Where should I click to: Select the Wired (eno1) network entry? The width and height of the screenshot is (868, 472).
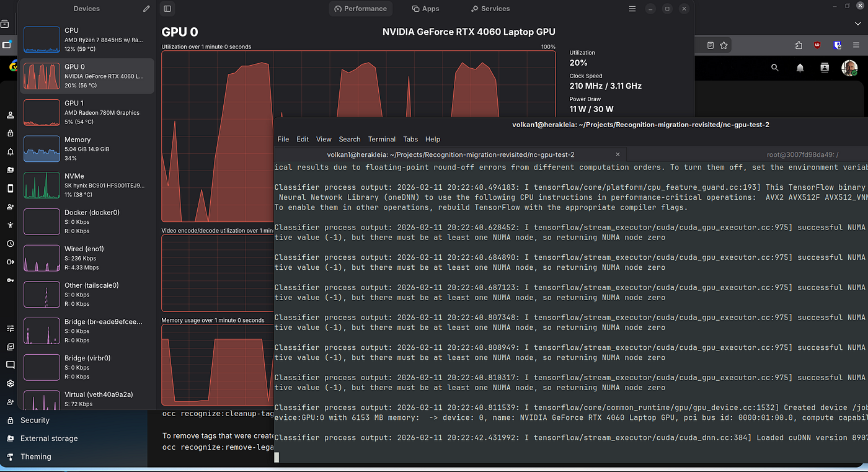click(x=87, y=258)
